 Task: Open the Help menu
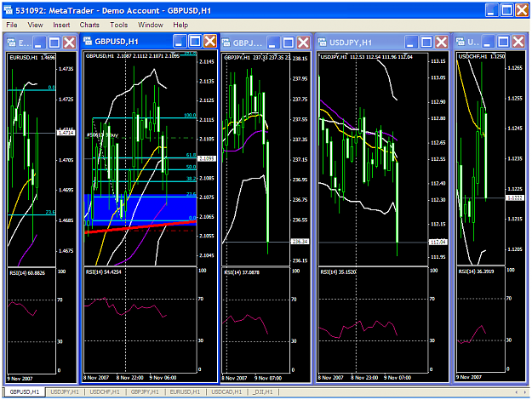pos(180,25)
